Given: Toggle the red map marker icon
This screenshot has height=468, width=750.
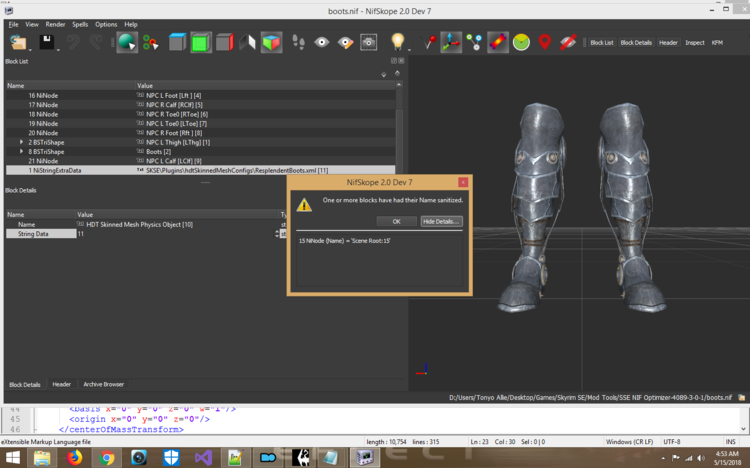Looking at the screenshot, I should pos(545,43).
